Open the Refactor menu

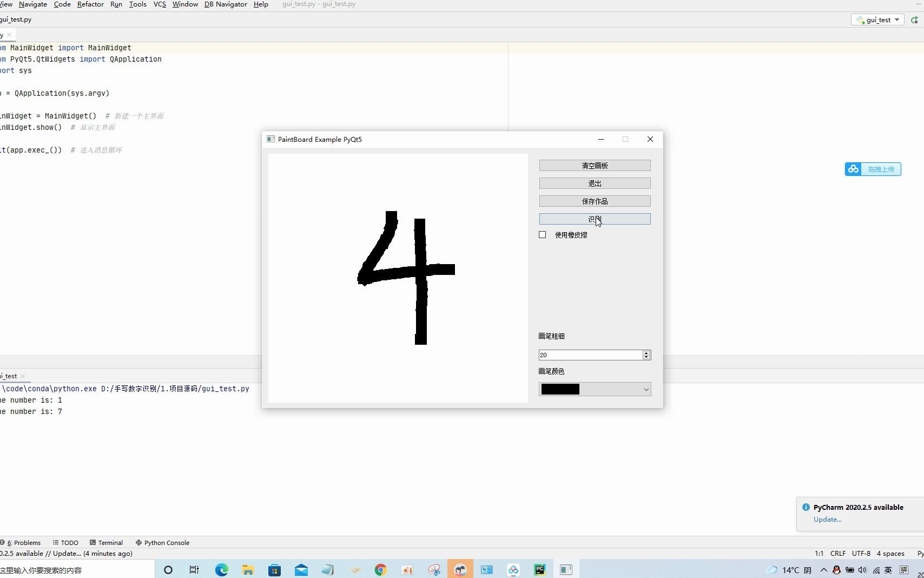(90, 4)
